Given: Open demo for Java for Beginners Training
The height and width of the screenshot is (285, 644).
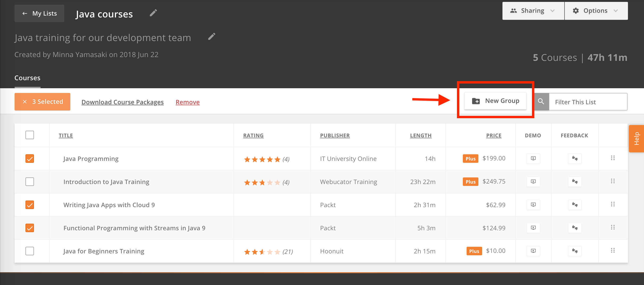Looking at the screenshot, I should pos(533,251).
